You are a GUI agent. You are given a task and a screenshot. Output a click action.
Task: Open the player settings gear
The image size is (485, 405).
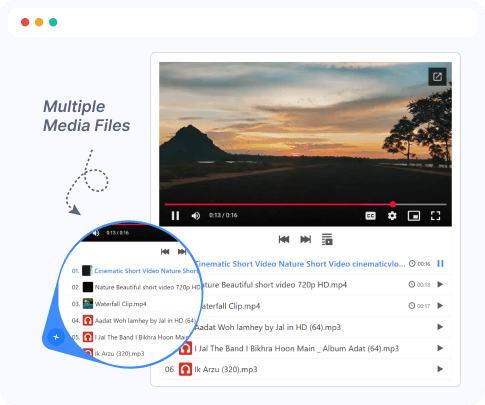(392, 216)
